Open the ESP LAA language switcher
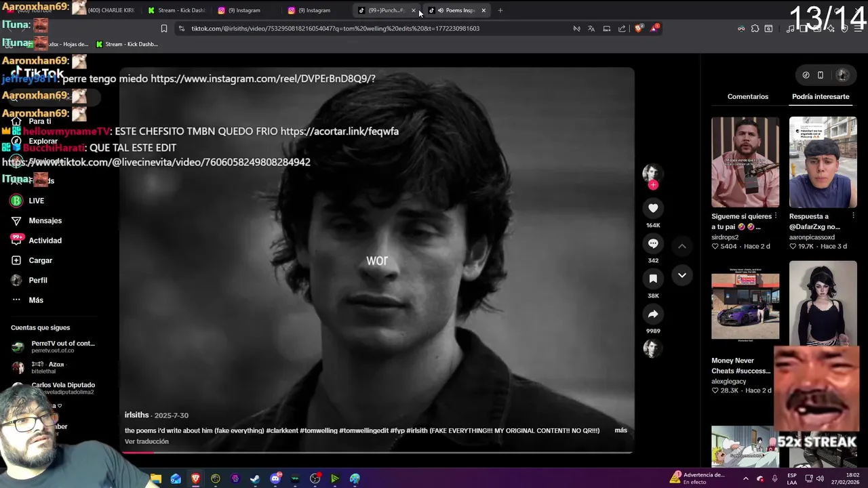Viewport: 868px width, 488px height. click(792, 479)
